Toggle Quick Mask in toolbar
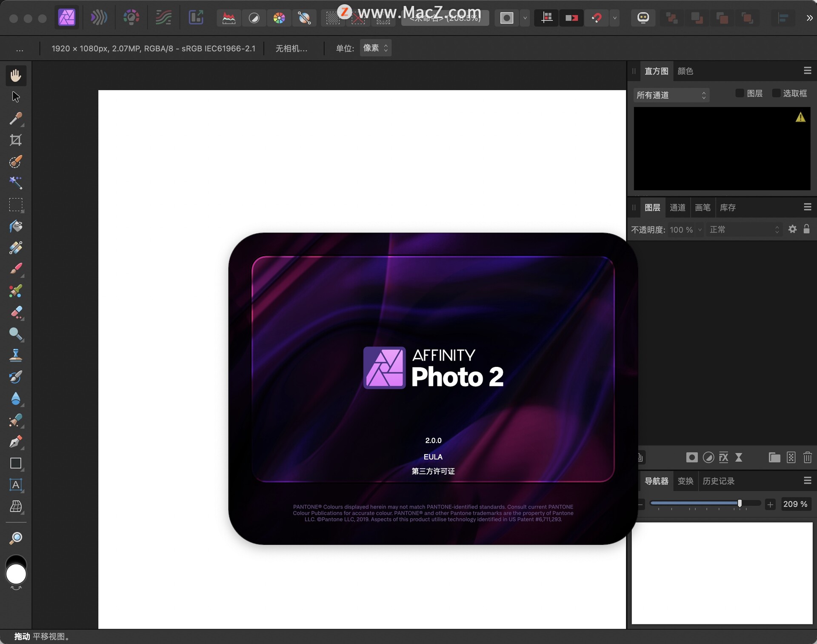This screenshot has width=817, height=644. (x=506, y=18)
